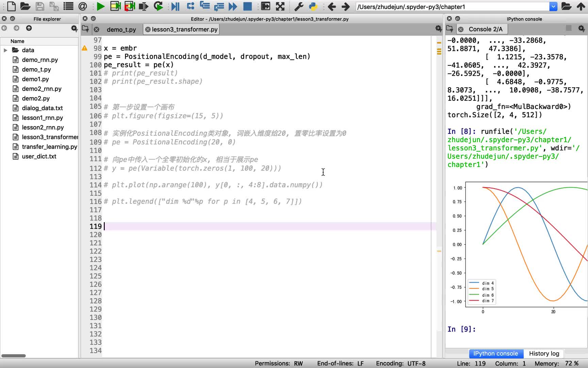This screenshot has height=368, width=588.
Task: Switch to the demo_t.py editor tab
Action: coord(121,30)
